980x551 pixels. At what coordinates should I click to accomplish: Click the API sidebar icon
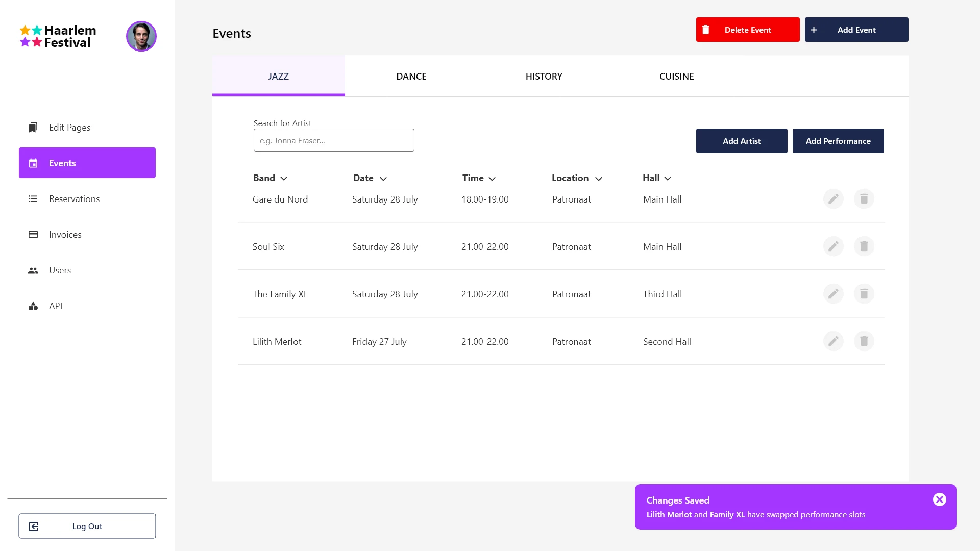34,306
